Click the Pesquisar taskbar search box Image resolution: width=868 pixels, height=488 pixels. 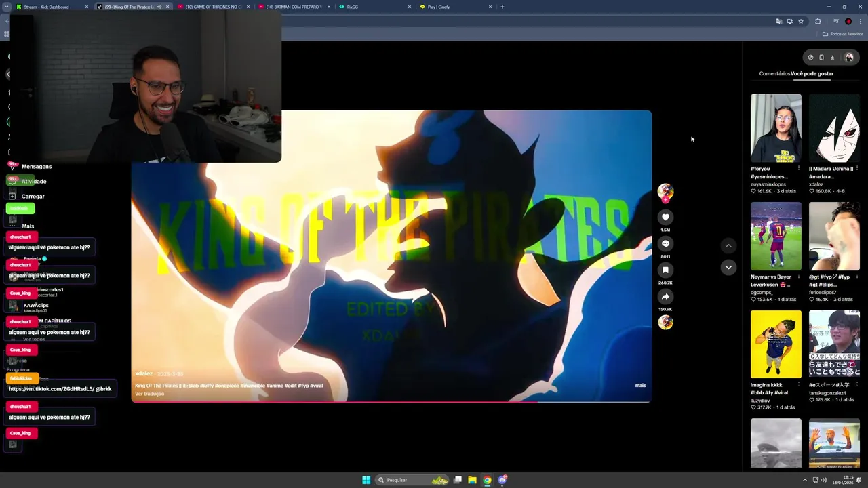(412, 480)
